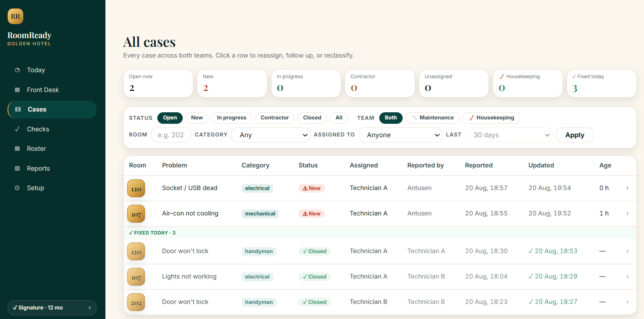The image size is (644, 319).
Task: Click room 107 badge on Lights not working row
Action: click(136, 277)
